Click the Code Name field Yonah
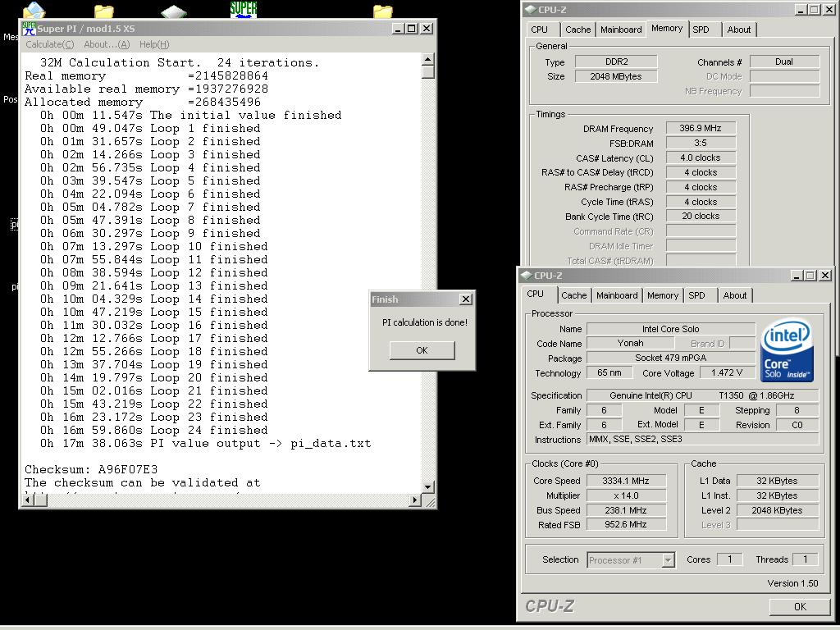This screenshot has width=840, height=630. [631, 343]
